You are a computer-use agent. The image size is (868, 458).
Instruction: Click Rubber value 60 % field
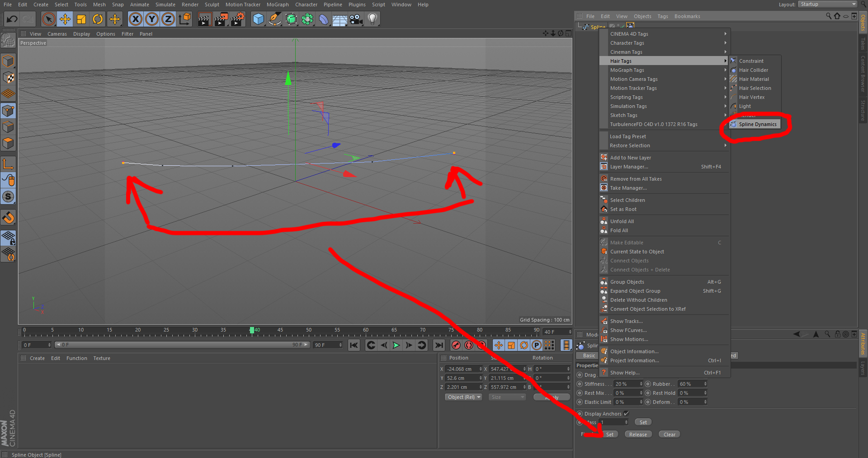coord(693,384)
